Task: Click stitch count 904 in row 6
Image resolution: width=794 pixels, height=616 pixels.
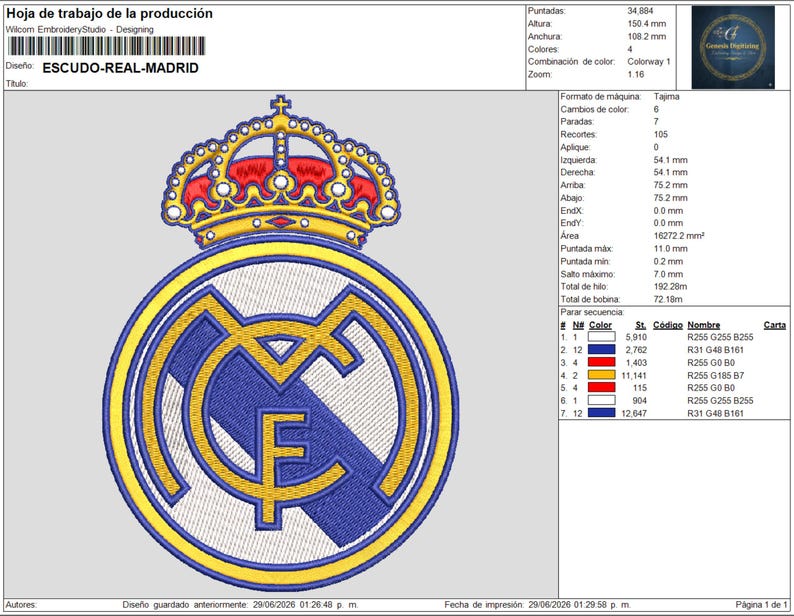Action: [640, 400]
